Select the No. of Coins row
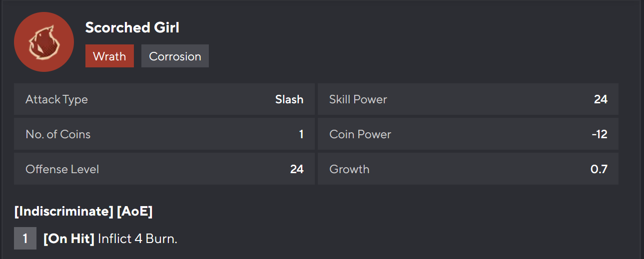Image resolution: width=644 pixels, height=259 pixels. coord(164,134)
